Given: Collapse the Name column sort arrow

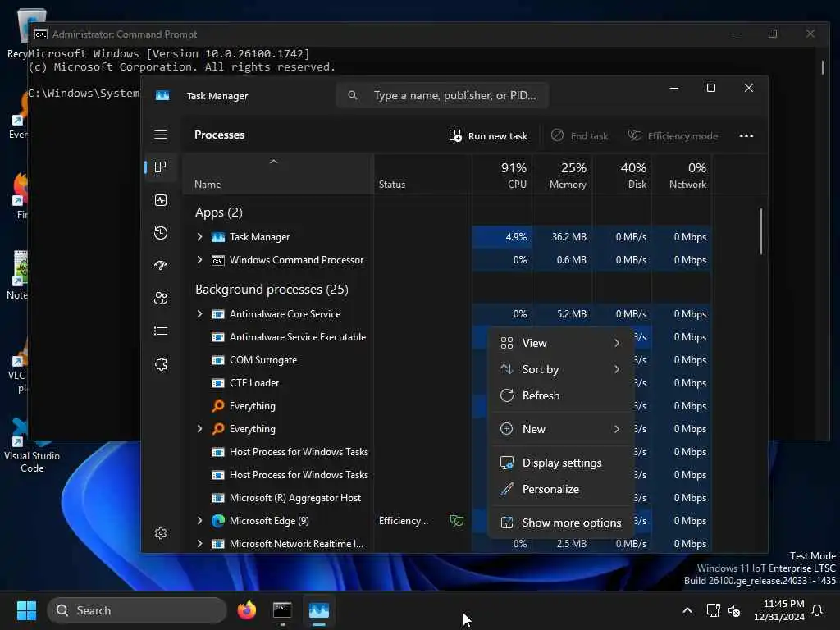Looking at the screenshot, I should (273, 162).
